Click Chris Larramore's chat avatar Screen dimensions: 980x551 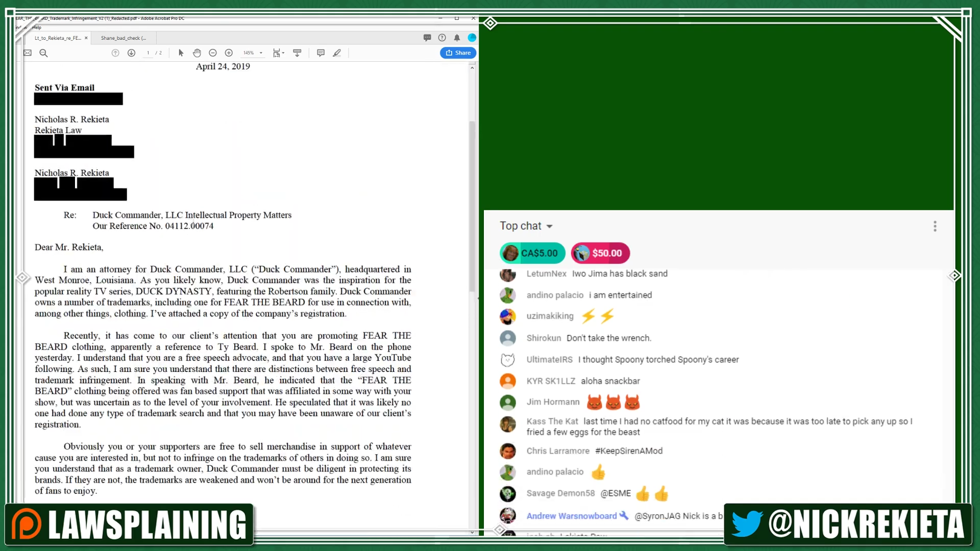pyautogui.click(x=507, y=451)
